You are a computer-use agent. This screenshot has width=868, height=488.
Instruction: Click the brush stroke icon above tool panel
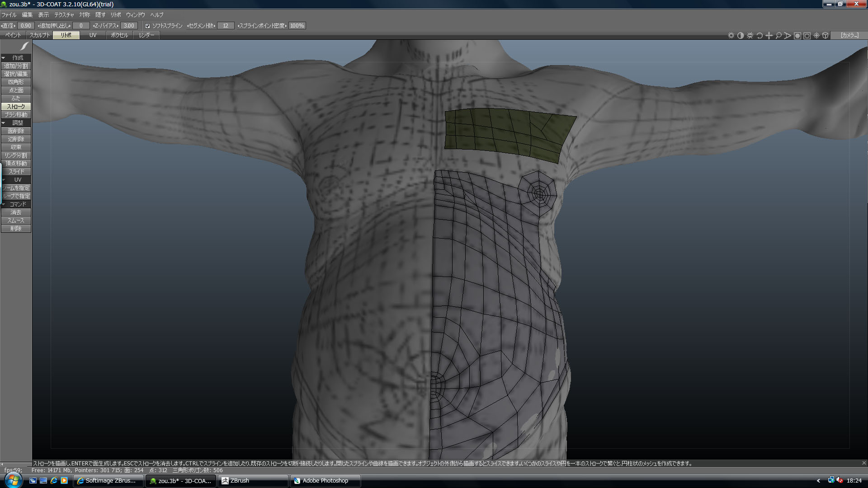click(24, 46)
